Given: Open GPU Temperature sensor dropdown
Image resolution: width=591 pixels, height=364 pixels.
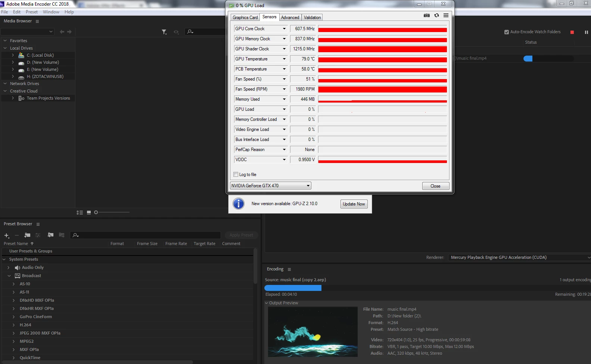Looking at the screenshot, I should pyautogui.click(x=284, y=59).
